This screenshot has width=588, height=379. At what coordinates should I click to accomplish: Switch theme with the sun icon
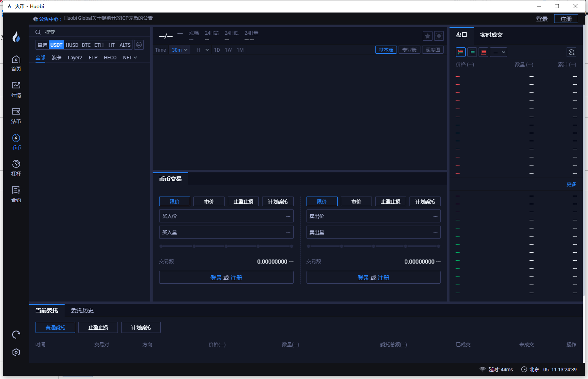[439, 36]
